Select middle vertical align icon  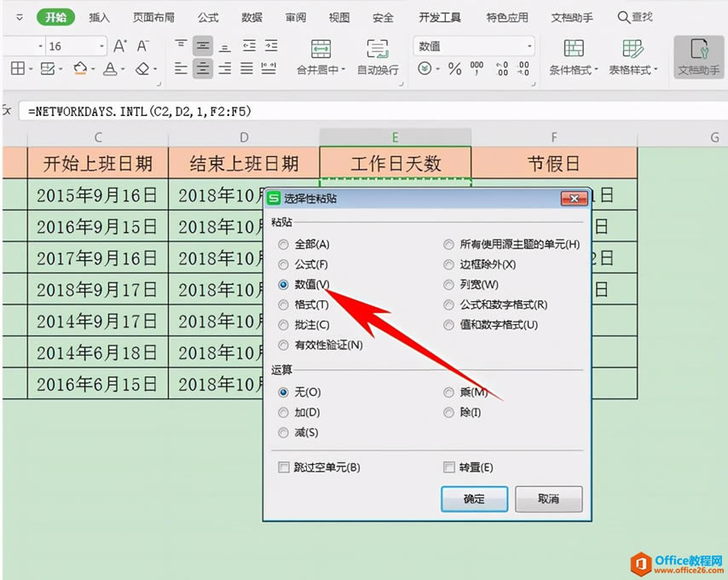coord(202,45)
